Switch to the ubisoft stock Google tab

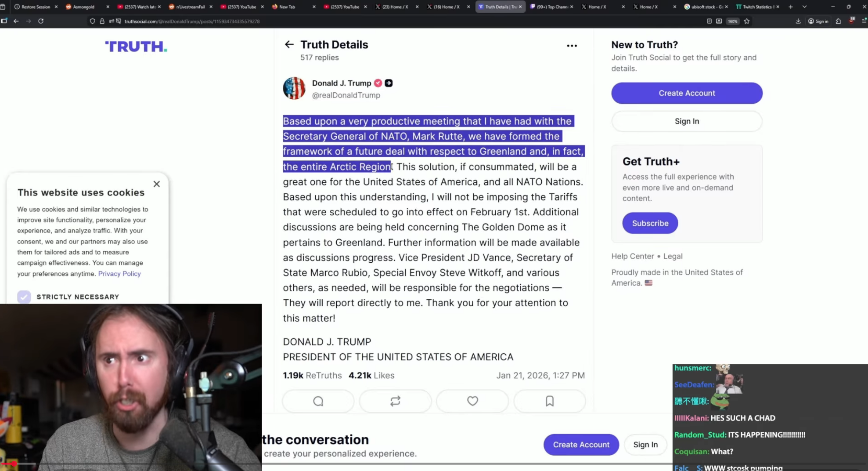click(706, 7)
